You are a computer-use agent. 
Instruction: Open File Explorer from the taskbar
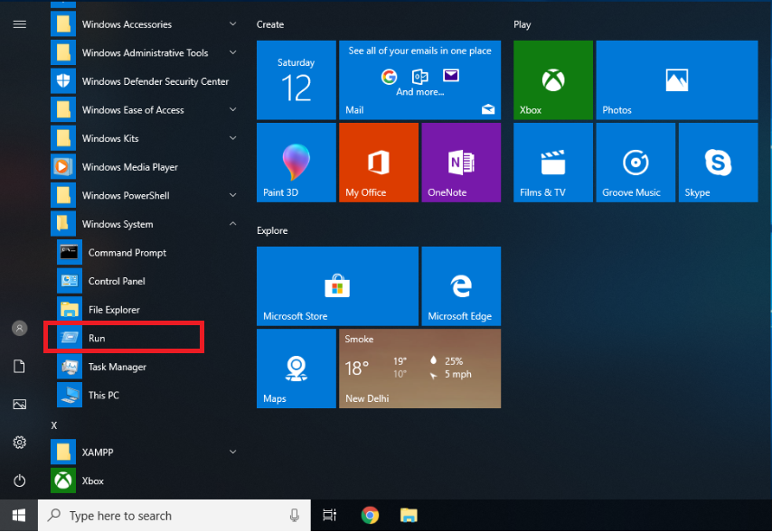coord(409,515)
